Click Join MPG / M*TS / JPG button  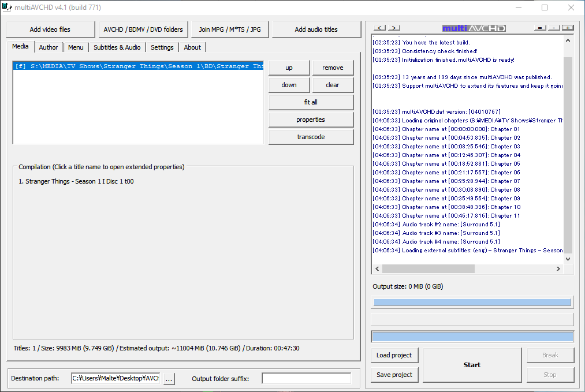(230, 29)
